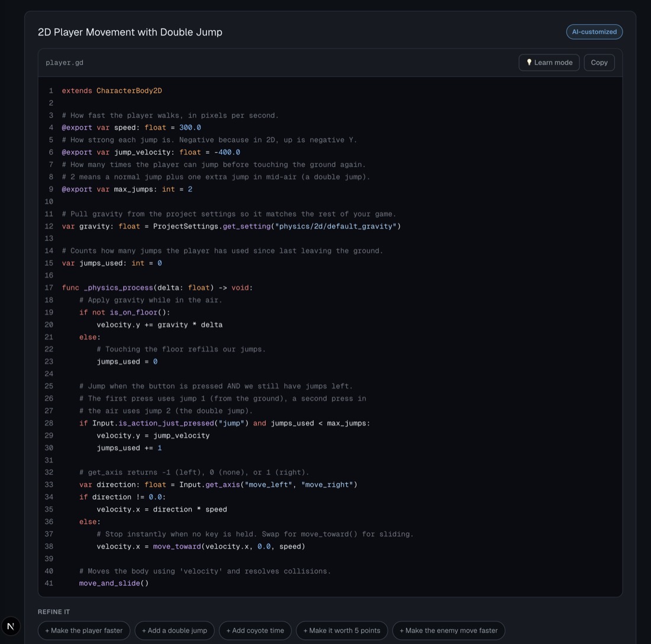Viewport: 651px width, 644px height.
Task: Click the comment 'Moves the body using velocity'
Action: pyautogui.click(x=205, y=571)
